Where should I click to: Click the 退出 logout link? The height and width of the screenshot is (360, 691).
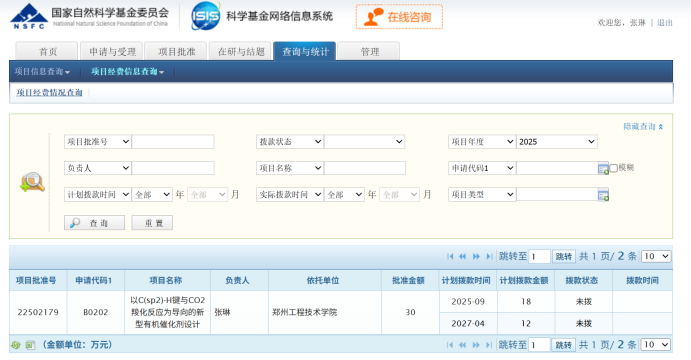665,23
